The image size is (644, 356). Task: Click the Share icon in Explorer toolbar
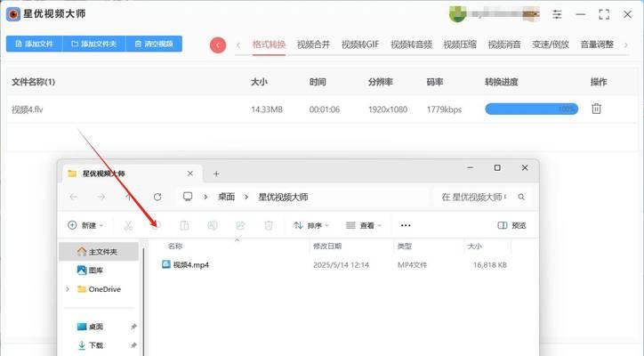[x=240, y=225]
